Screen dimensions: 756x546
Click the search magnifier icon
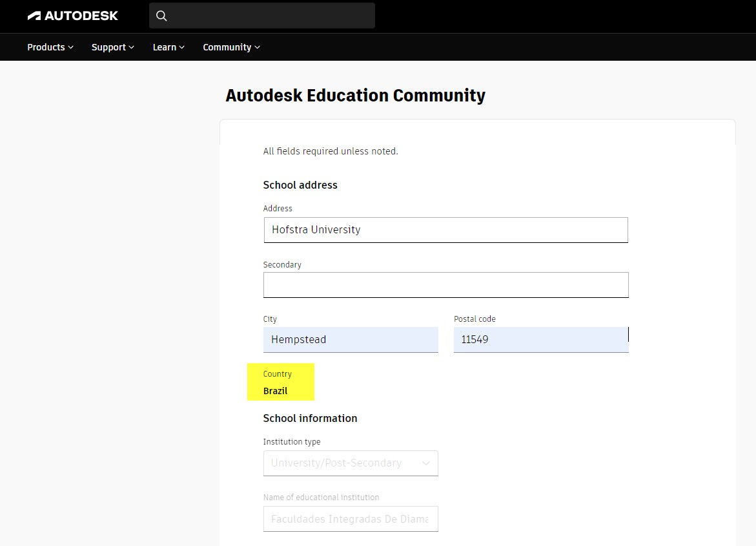coord(161,16)
